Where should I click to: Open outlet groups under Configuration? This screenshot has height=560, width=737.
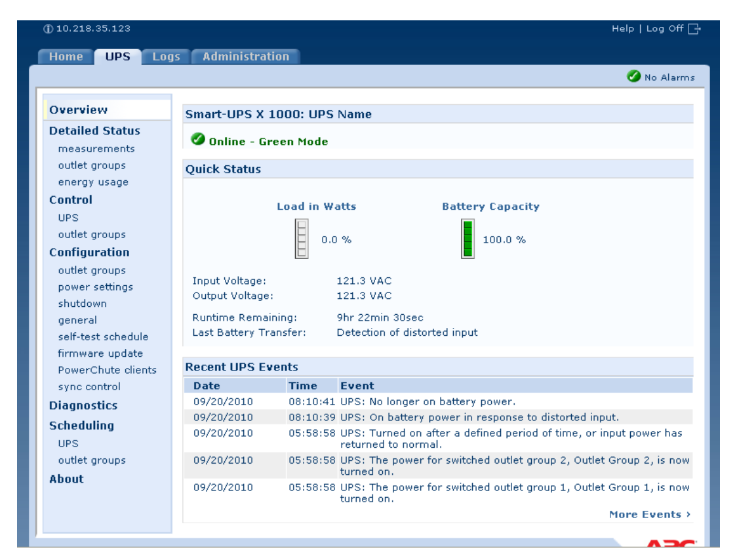[92, 270]
